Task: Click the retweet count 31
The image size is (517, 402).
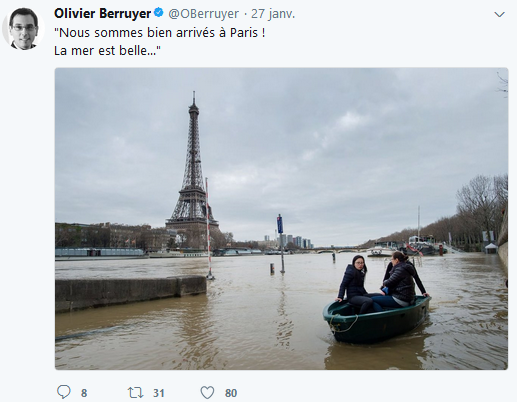Action: pos(159,393)
